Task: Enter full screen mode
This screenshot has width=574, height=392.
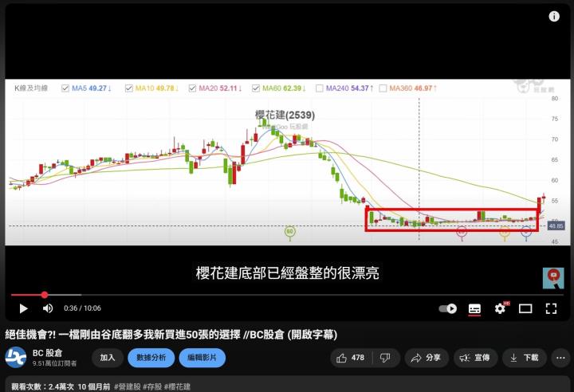Action: (551, 308)
